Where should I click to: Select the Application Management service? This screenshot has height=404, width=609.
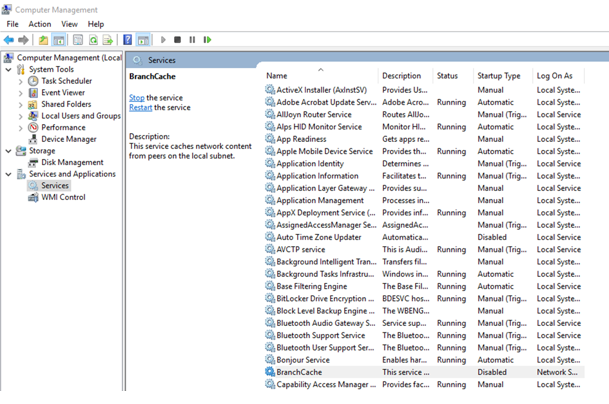tap(424, 200)
